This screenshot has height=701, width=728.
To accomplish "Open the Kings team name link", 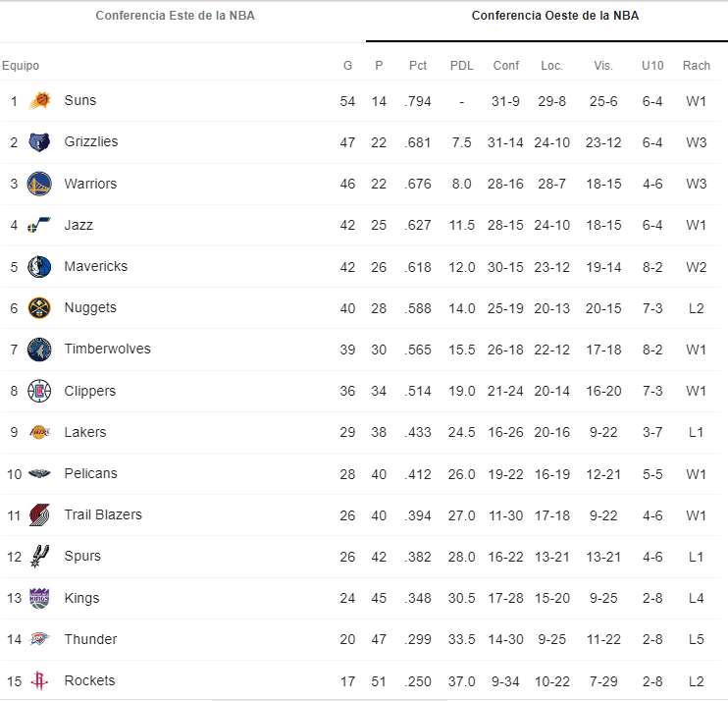I will (81, 598).
